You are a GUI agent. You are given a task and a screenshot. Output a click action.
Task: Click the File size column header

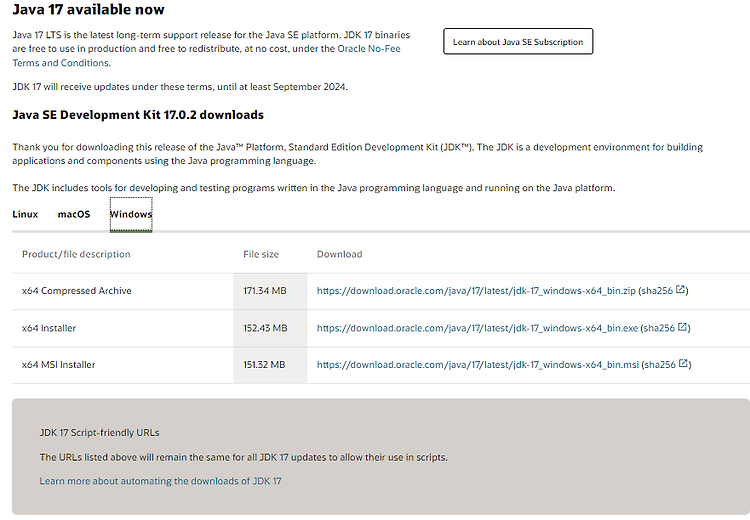tap(261, 254)
